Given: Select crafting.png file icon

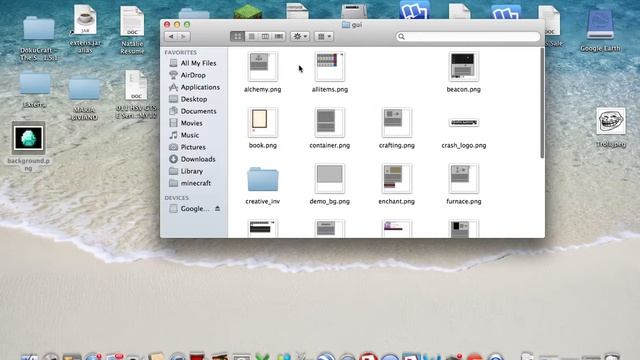Looking at the screenshot, I should [x=396, y=122].
